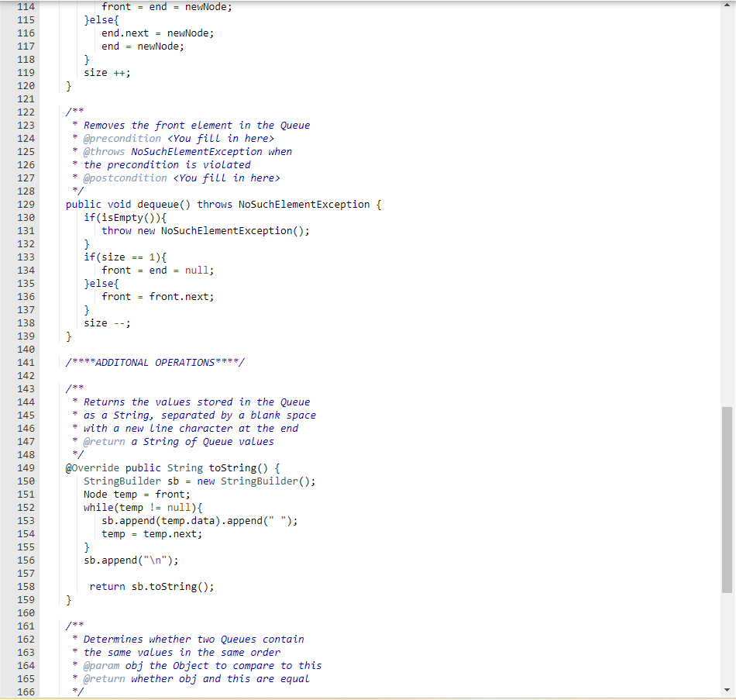Image resolution: width=736 pixels, height=700 pixels.
Task: Click line number 129 in the margin
Action: tap(26, 204)
